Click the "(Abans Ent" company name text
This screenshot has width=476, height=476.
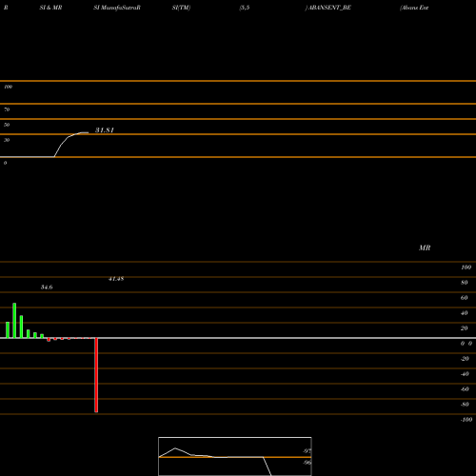tap(414, 8)
